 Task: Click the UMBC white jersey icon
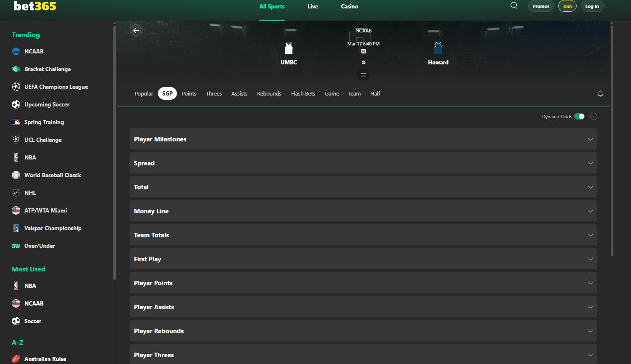[x=289, y=48]
